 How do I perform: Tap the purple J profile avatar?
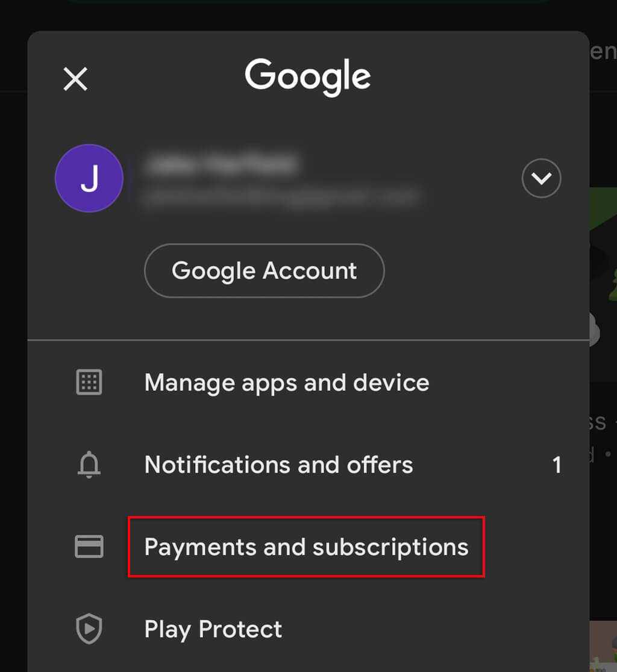coord(89,178)
